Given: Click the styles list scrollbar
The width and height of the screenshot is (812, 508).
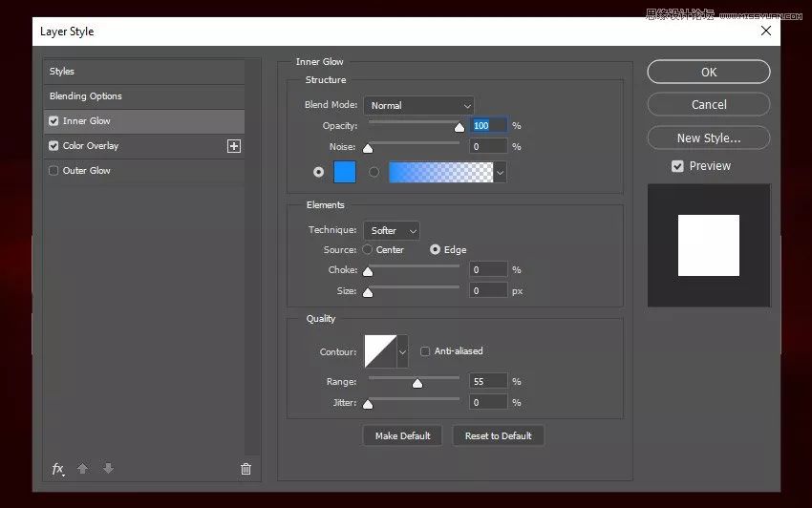Looking at the screenshot, I should point(253,258).
